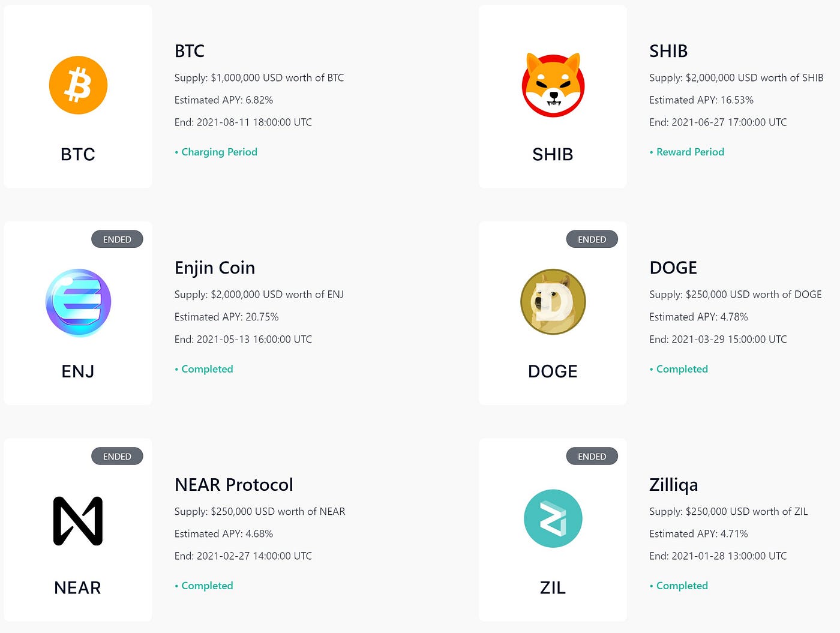Click Completed status under DOGE
Image resolution: width=840 pixels, height=633 pixels.
pyautogui.click(x=682, y=369)
